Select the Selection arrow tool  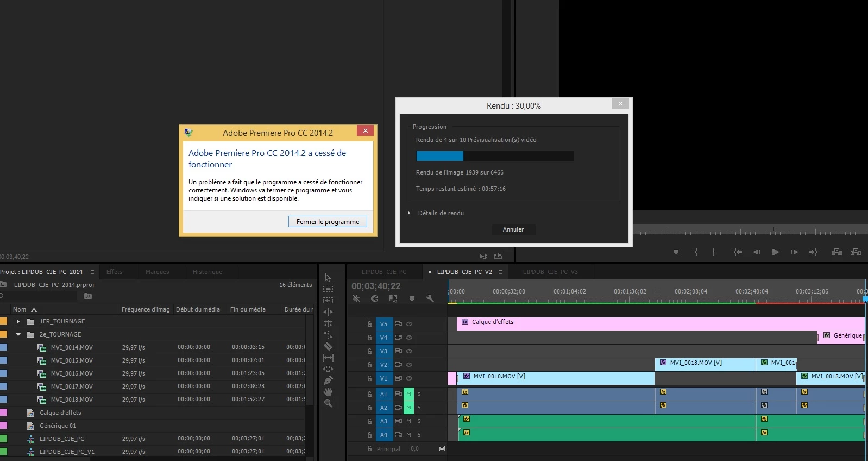tap(328, 278)
